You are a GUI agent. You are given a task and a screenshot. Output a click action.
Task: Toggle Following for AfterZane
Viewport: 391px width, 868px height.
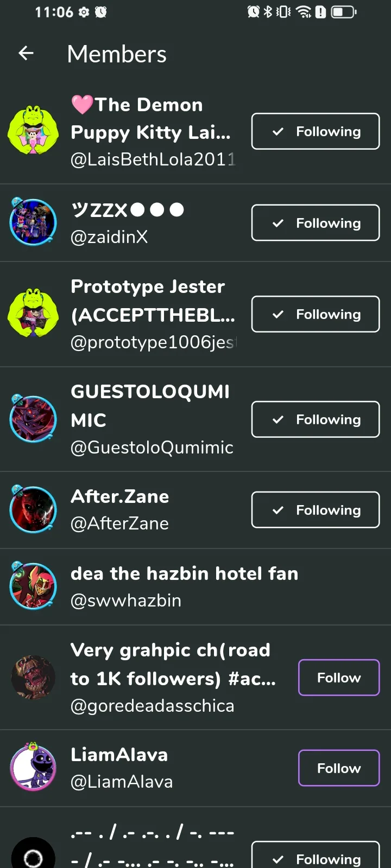tap(316, 509)
